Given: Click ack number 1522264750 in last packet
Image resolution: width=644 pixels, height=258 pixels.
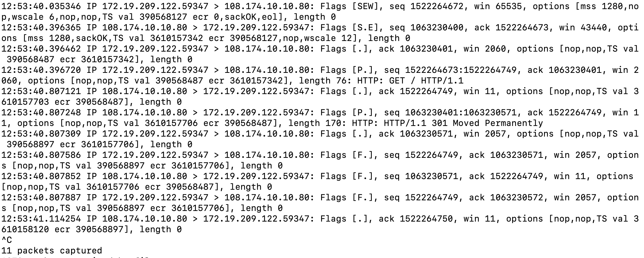Looking at the screenshot, I should click(x=426, y=219).
